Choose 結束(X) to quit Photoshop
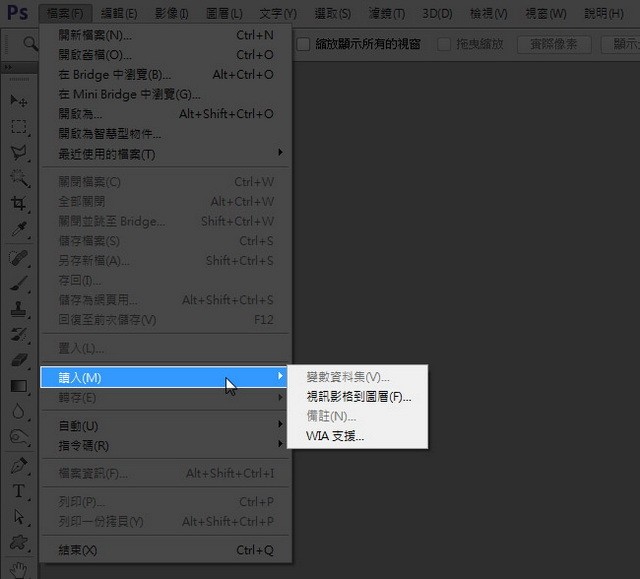Image resolution: width=640 pixels, height=579 pixels. (166, 550)
